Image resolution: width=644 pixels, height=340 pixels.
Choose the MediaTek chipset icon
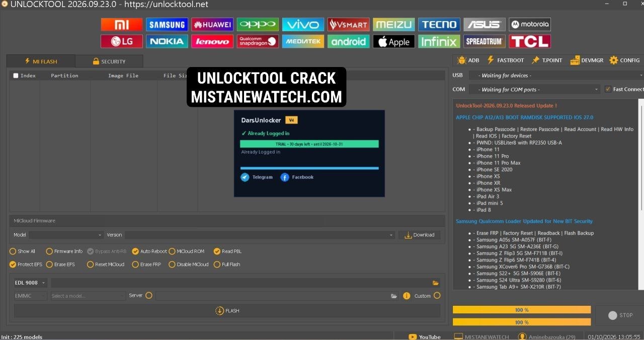pyautogui.click(x=303, y=41)
